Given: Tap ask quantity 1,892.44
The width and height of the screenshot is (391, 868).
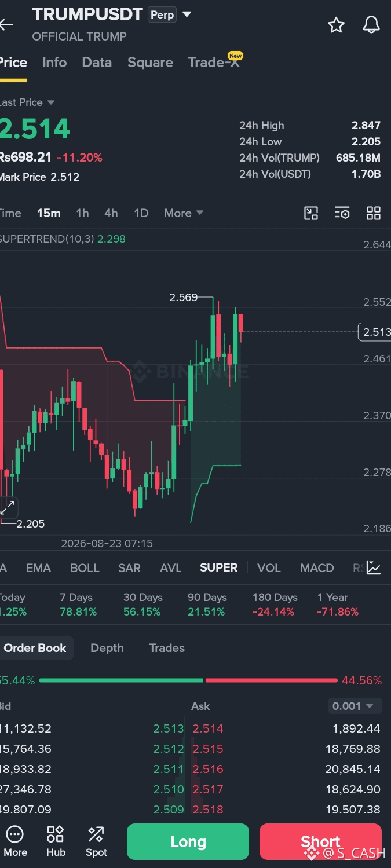Looking at the screenshot, I should pyautogui.click(x=356, y=728).
